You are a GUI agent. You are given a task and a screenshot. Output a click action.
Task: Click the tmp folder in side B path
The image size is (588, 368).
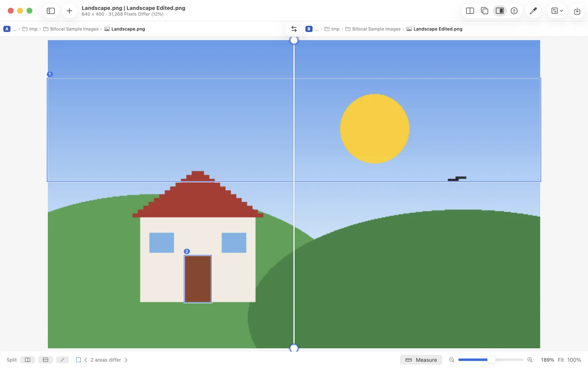(332, 29)
